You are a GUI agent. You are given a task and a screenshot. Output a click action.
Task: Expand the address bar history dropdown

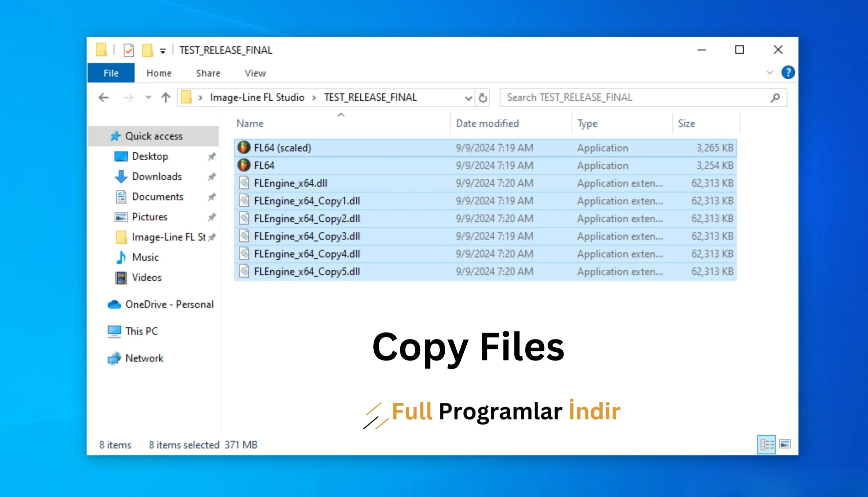pos(468,98)
